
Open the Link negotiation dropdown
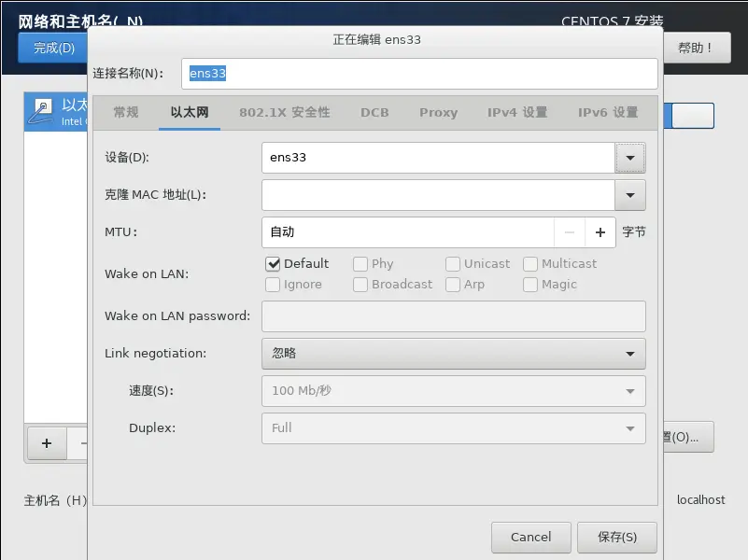454,354
